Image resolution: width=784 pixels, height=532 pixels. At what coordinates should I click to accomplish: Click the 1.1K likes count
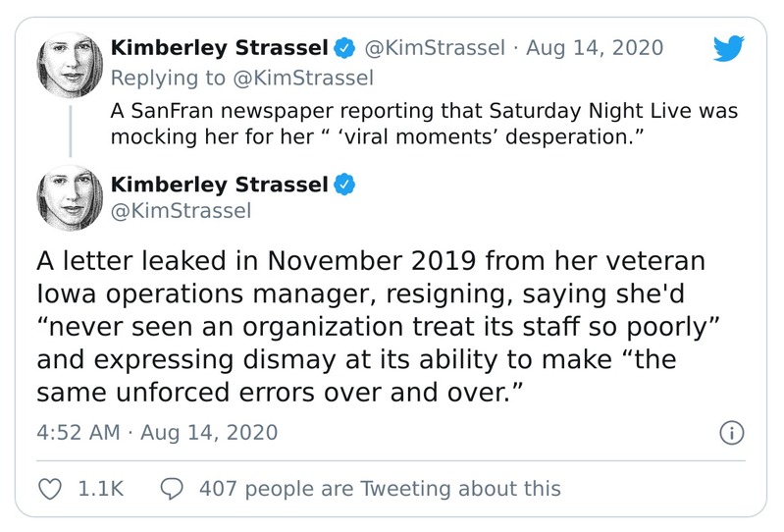(100, 488)
